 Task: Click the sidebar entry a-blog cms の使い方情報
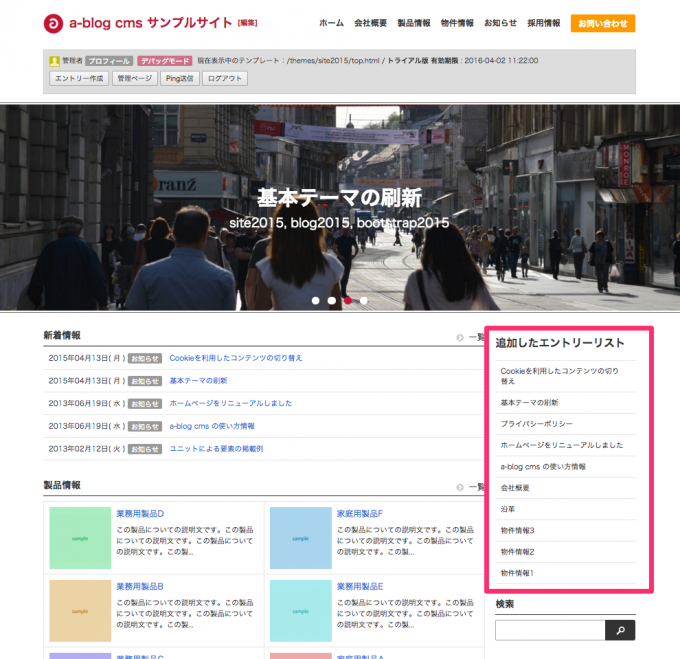(x=543, y=467)
